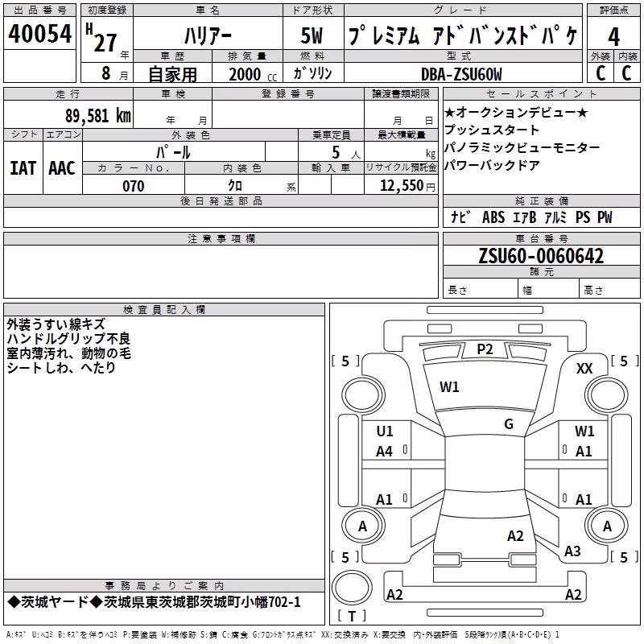This screenshot has height=644, width=644.
Task: Click inspector note ハンドルグリップ不良
Action: coord(68,339)
